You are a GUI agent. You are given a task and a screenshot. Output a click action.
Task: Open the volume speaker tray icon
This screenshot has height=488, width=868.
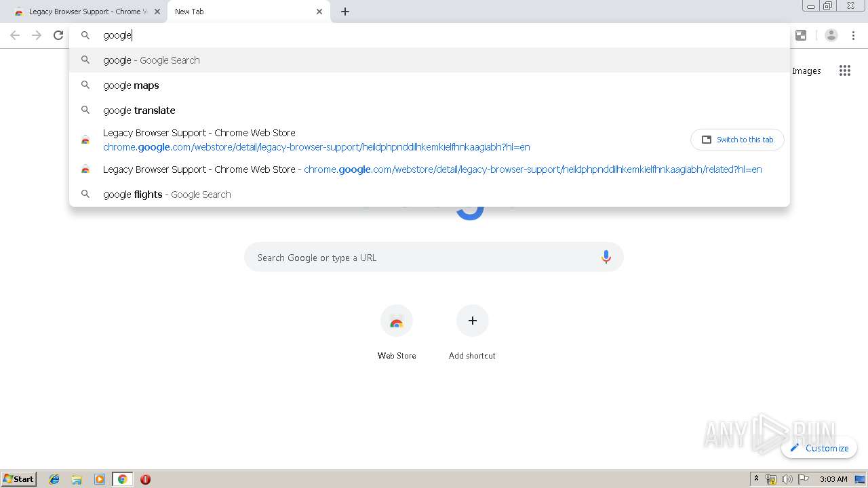pos(787,479)
